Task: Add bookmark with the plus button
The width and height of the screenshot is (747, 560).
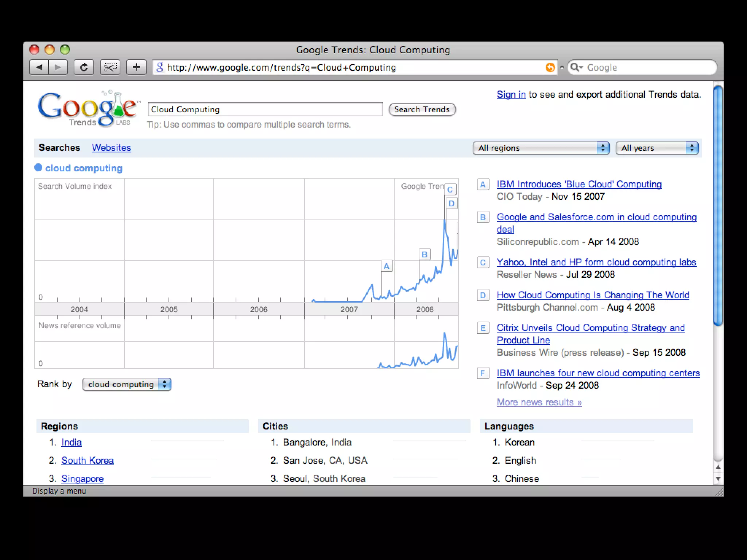Action: [136, 67]
